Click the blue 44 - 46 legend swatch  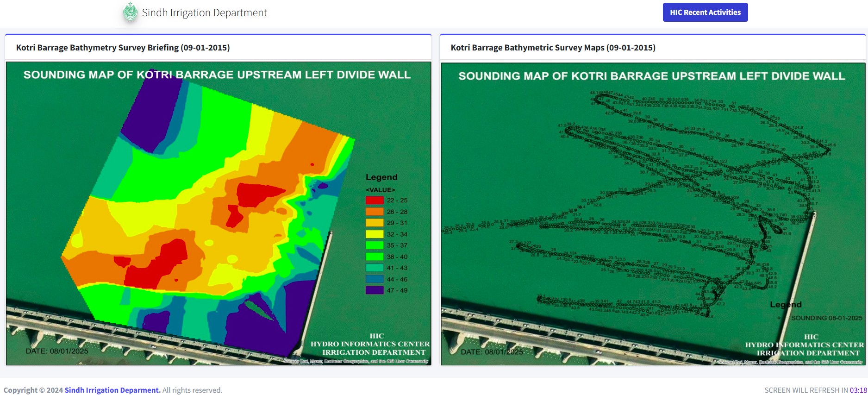(375, 279)
